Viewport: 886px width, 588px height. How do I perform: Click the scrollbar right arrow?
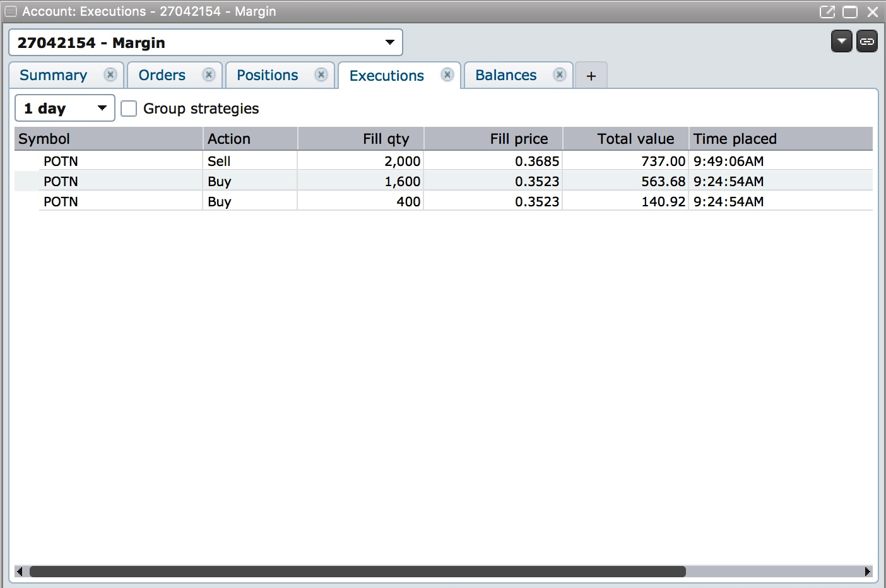coord(868,572)
